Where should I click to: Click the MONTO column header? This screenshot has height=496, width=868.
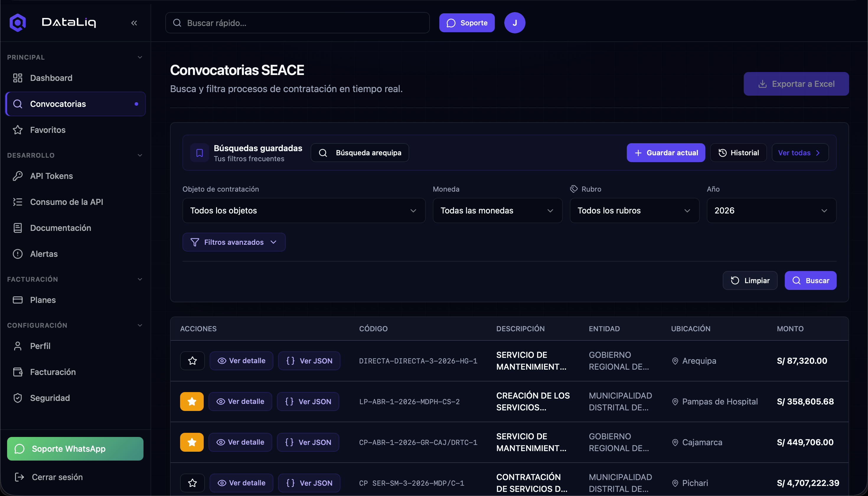[790, 329]
